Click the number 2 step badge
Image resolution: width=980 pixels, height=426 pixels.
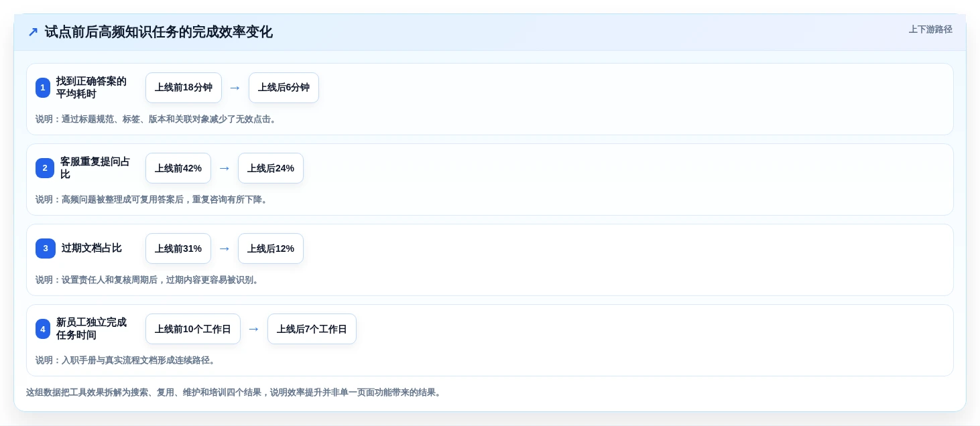45,168
